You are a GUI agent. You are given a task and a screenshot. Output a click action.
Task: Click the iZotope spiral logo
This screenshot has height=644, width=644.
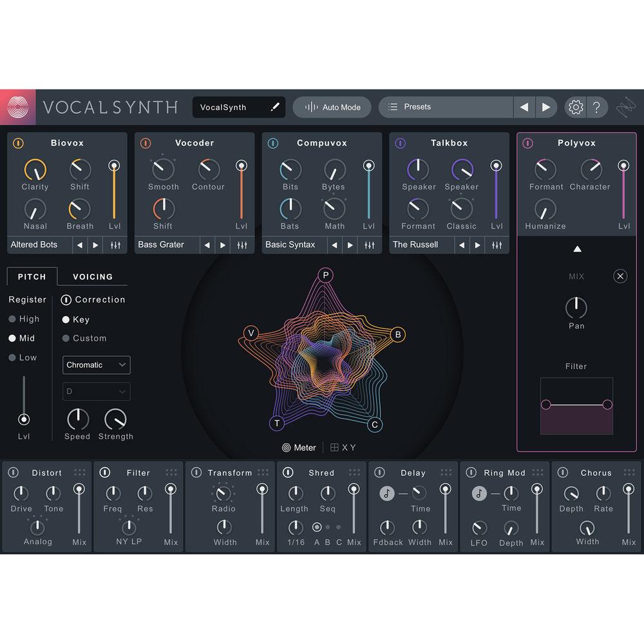point(17,107)
